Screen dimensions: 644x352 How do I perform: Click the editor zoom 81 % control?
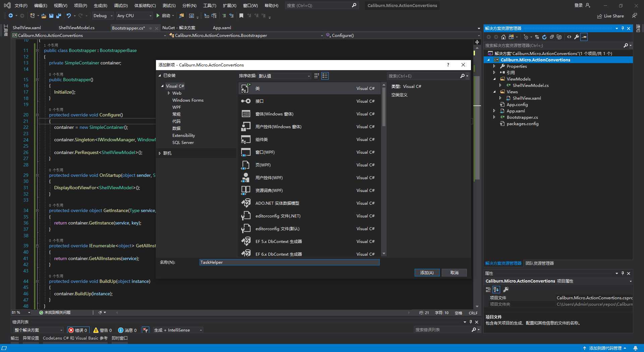click(x=21, y=312)
